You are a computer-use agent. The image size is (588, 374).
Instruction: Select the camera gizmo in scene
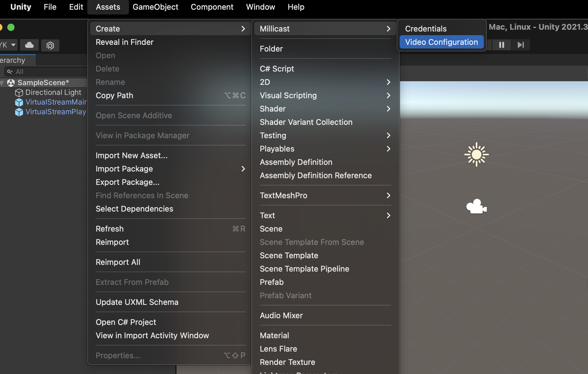[x=476, y=207]
